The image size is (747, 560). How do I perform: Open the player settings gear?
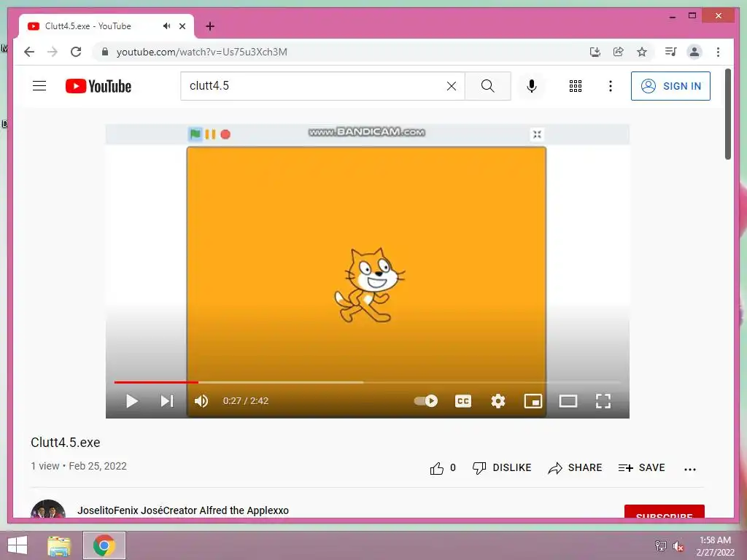tap(498, 401)
